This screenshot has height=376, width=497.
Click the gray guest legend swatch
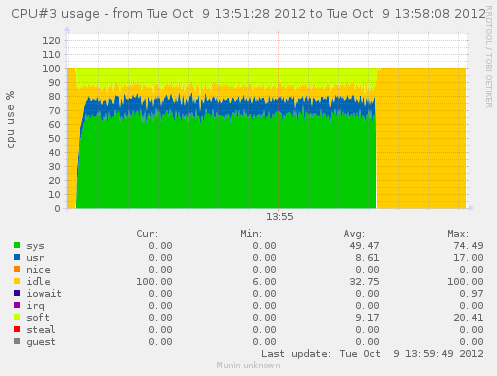coord(17,341)
